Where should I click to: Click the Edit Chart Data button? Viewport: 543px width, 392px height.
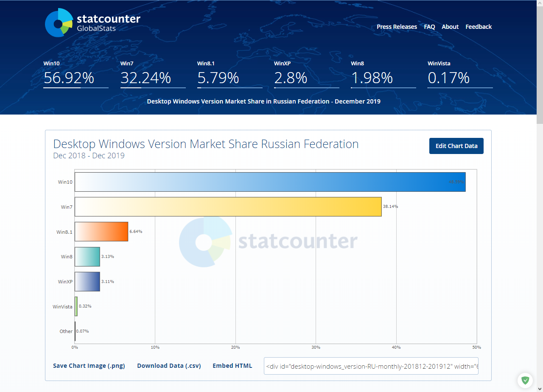pyautogui.click(x=456, y=146)
